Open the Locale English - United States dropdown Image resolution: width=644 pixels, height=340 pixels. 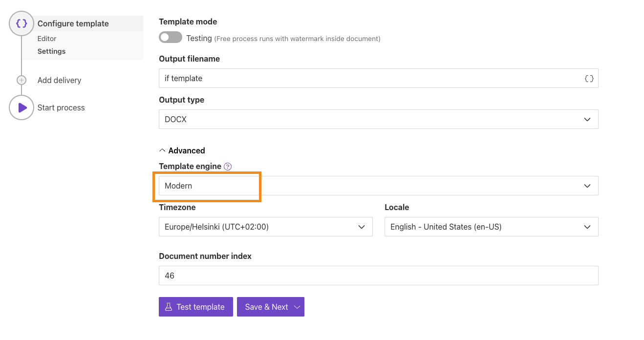(x=491, y=227)
